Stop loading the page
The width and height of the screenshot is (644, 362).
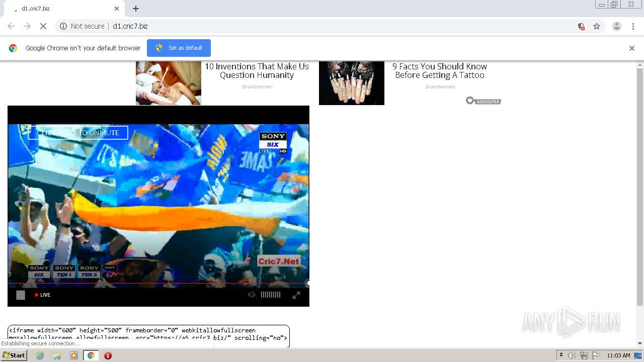click(43, 26)
